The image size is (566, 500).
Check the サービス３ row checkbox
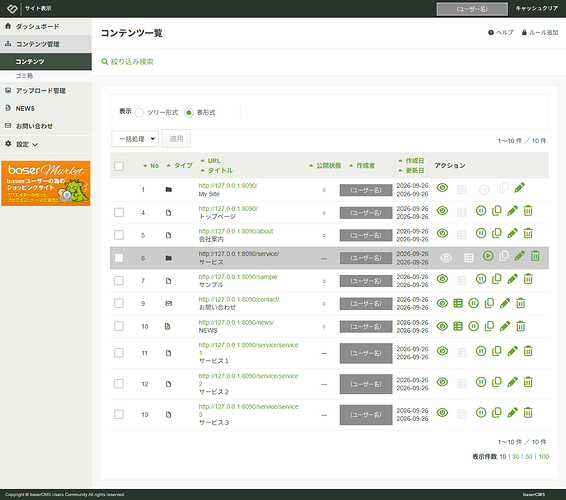[x=119, y=414]
